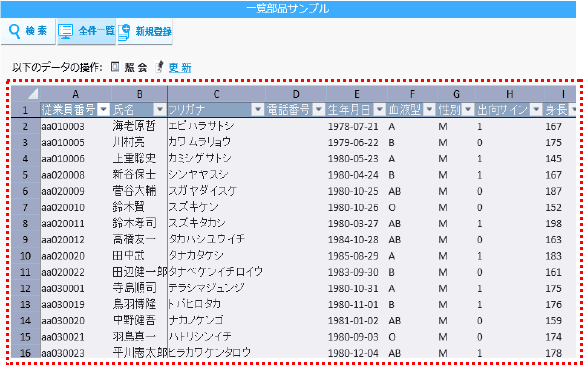
Task: Click the height value 198
Action: tap(553, 224)
